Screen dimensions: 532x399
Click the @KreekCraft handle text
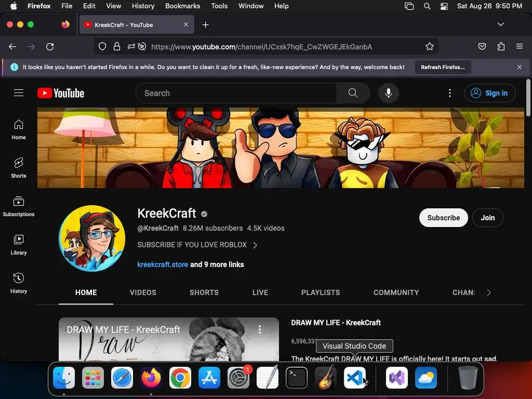158,229
